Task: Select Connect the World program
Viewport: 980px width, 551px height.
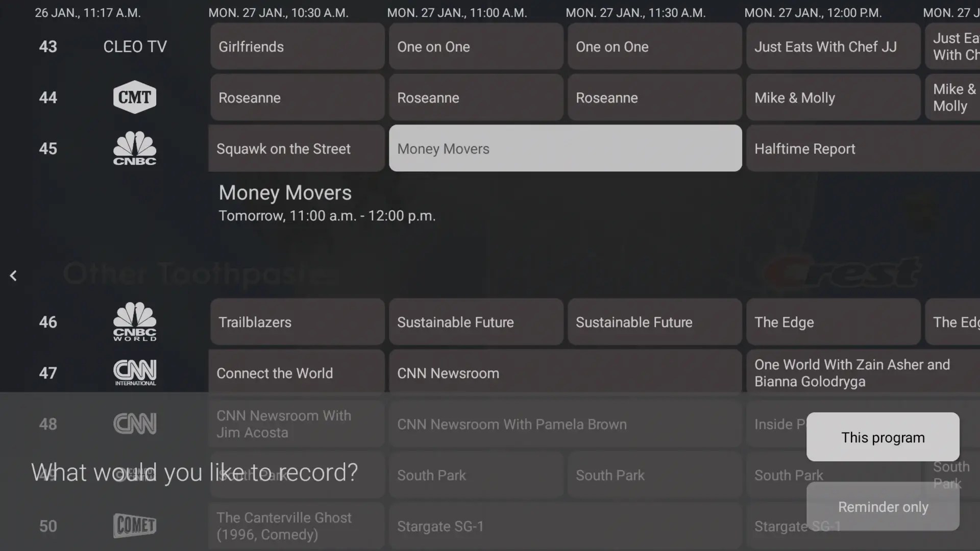Action: 297,373
